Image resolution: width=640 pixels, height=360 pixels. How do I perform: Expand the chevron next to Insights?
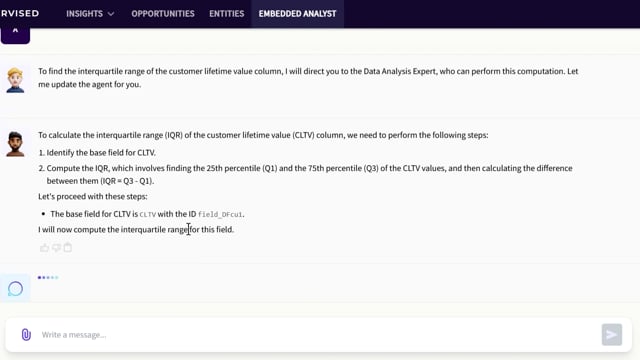click(111, 14)
